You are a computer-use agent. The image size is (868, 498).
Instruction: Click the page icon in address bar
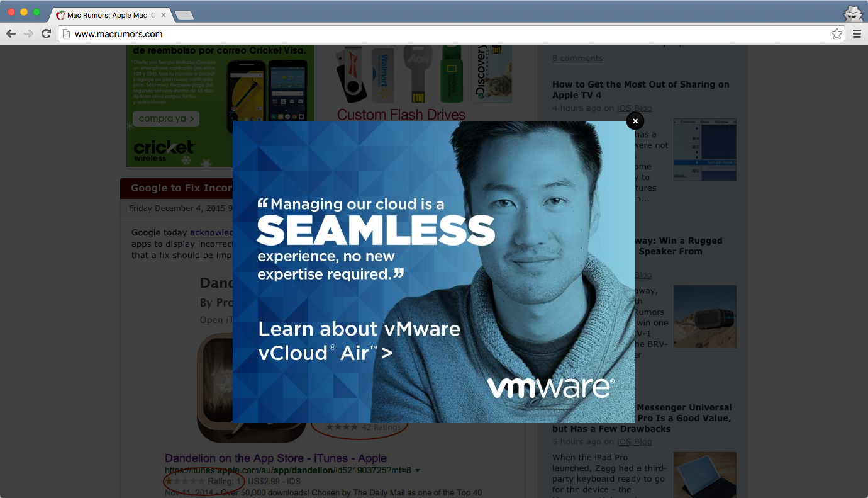tap(66, 34)
